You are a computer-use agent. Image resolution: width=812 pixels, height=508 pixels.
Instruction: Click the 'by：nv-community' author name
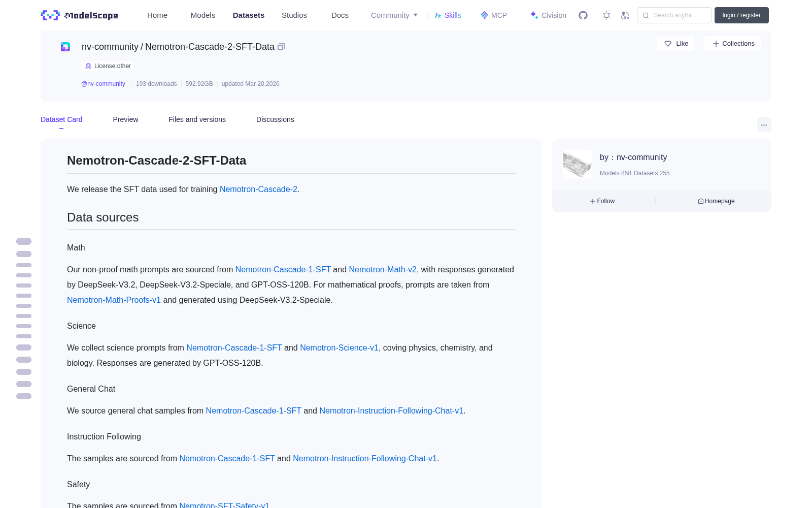pyautogui.click(x=633, y=157)
